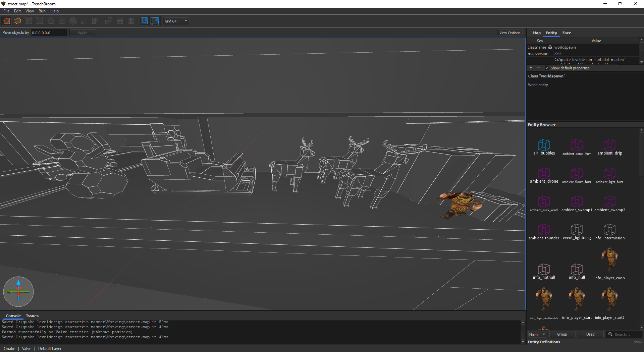Select the clip tool icon
The height and width of the screenshot is (352, 644).
click(29, 21)
